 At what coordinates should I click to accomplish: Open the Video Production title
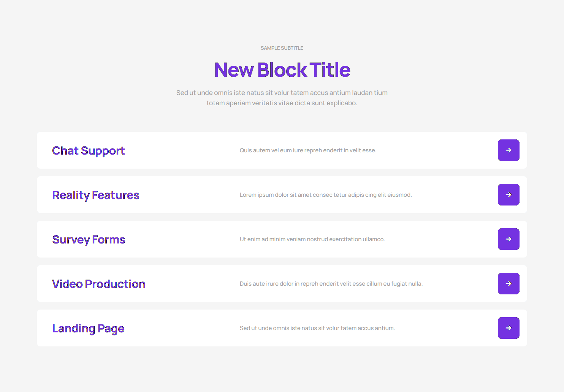pyautogui.click(x=99, y=284)
